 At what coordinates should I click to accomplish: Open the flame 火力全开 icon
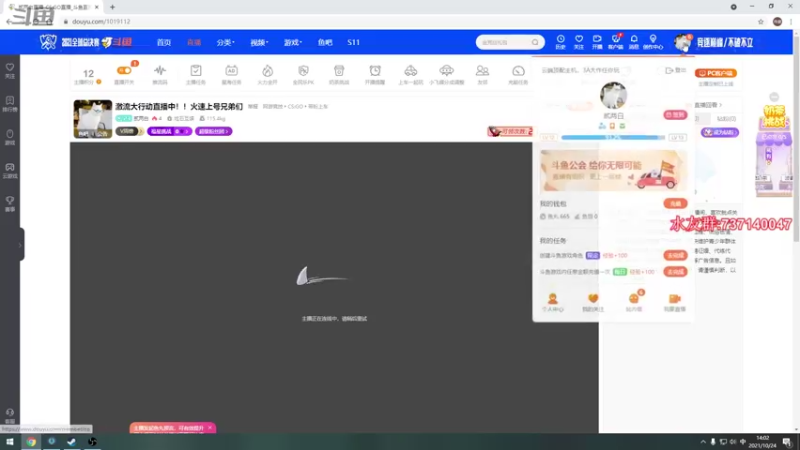(x=267, y=70)
